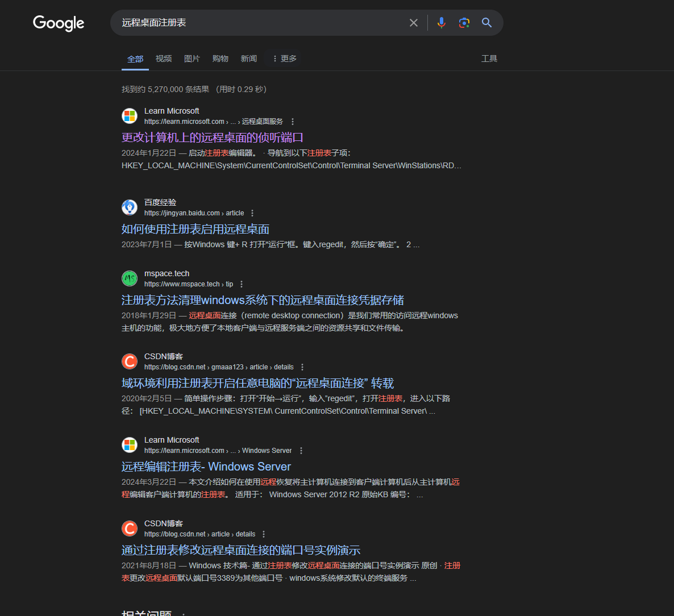
Task: Open Google Lens image search icon
Action: (x=464, y=23)
